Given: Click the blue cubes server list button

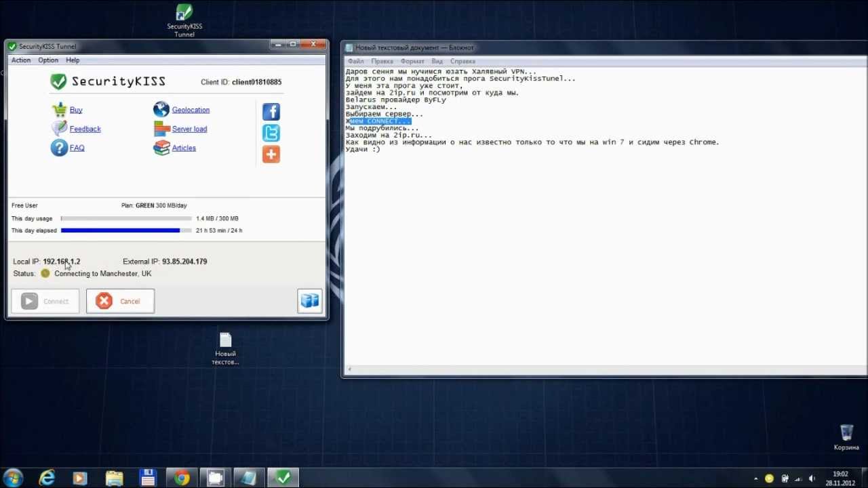Looking at the screenshot, I should tap(310, 301).
